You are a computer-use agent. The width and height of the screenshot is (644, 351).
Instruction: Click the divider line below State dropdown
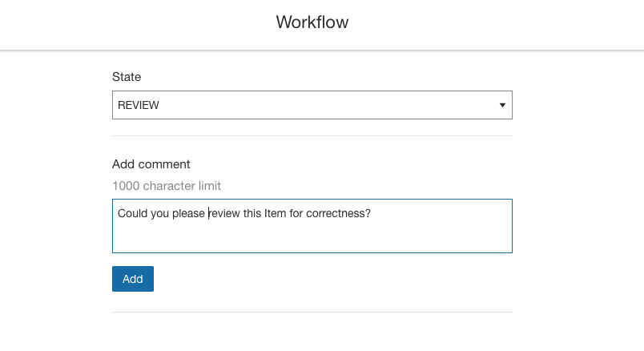[312, 135]
